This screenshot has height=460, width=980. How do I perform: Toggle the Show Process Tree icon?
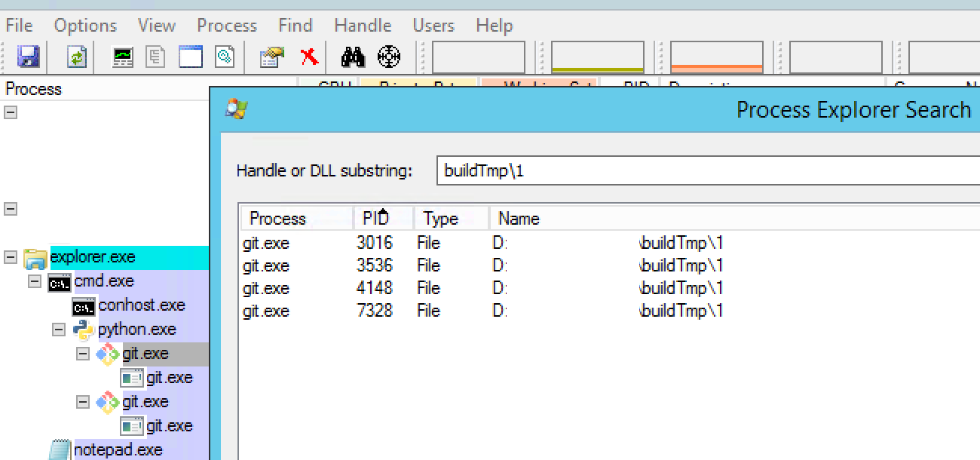(156, 57)
